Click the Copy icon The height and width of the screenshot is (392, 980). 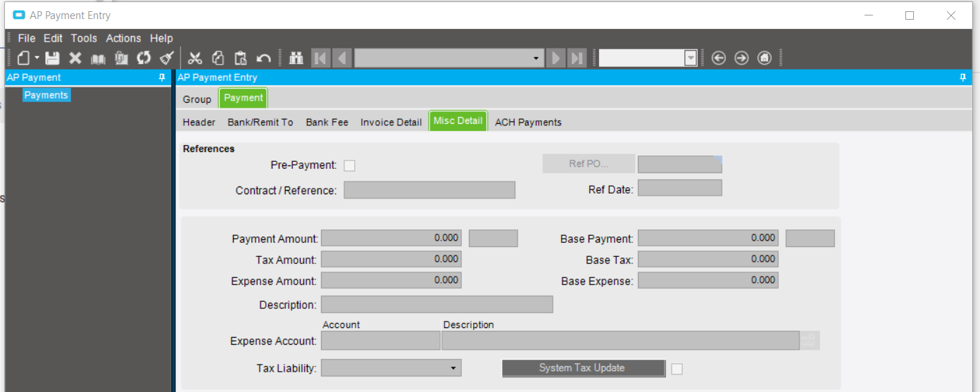218,58
